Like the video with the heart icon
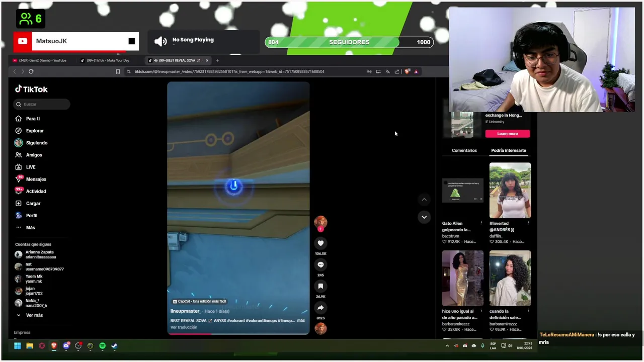The height and width of the screenshot is (362, 644). 320,243
